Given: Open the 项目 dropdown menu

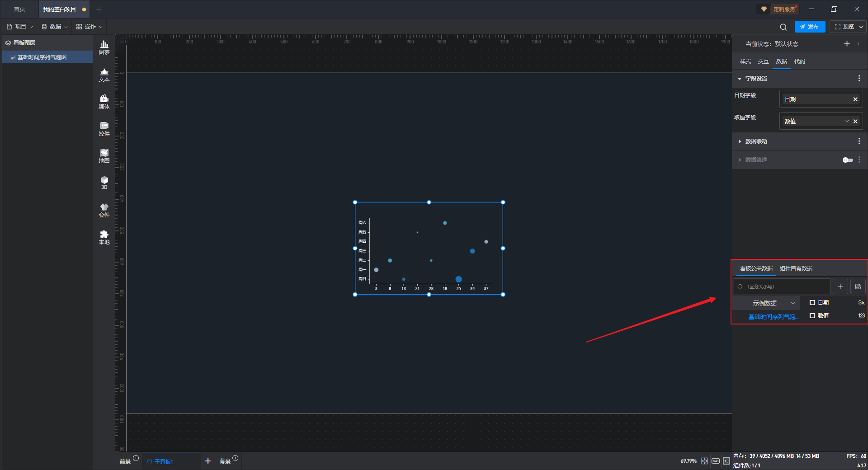Looking at the screenshot, I should (20, 27).
